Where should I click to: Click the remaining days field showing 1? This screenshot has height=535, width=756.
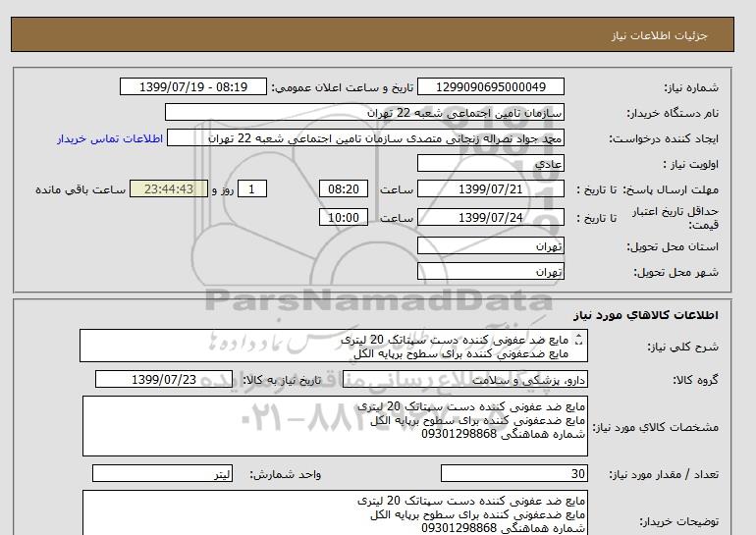pyautogui.click(x=252, y=188)
